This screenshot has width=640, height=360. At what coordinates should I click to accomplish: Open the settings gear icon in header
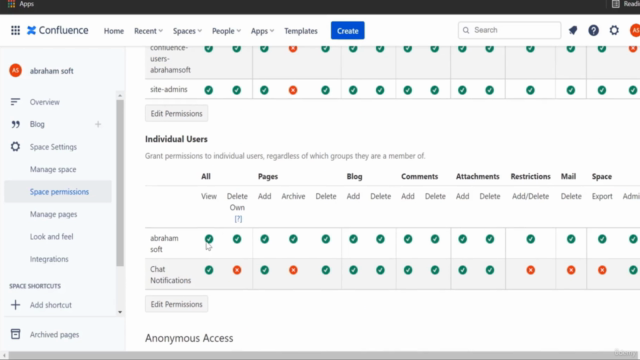[614, 30]
